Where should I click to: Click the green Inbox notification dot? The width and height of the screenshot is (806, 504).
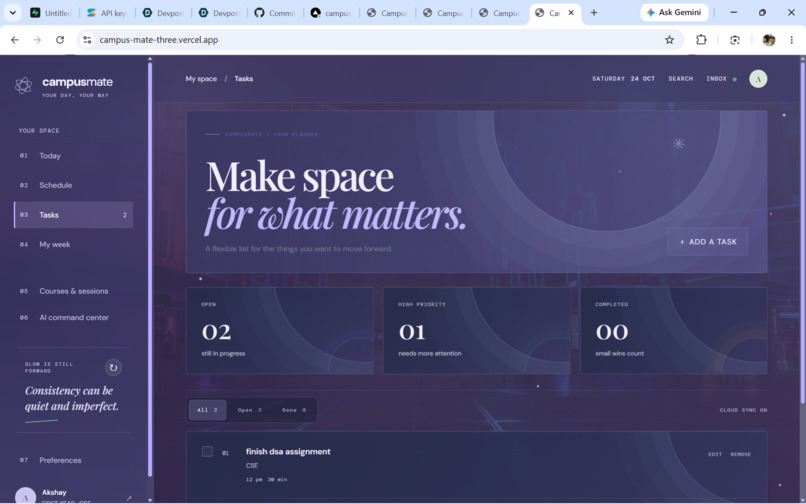[735, 79]
